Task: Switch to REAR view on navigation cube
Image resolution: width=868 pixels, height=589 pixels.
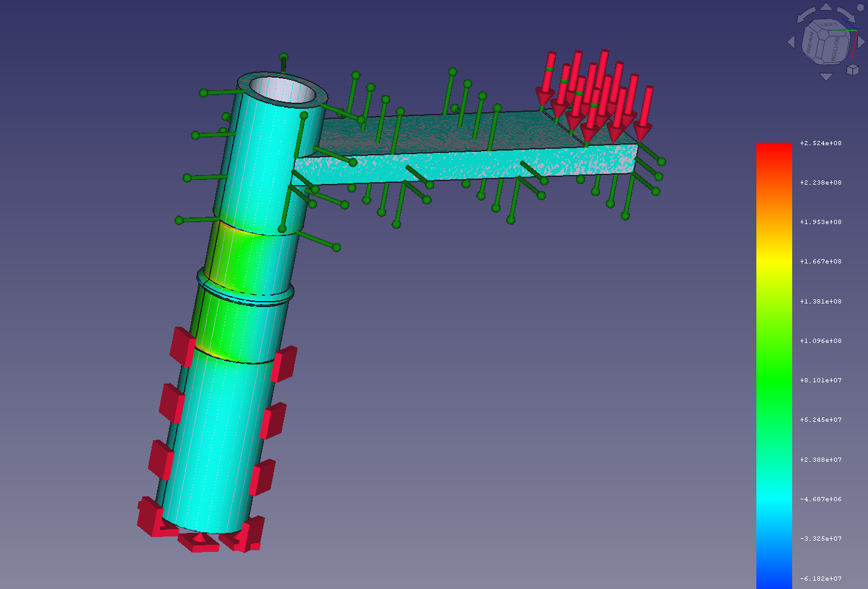Action: point(809,43)
